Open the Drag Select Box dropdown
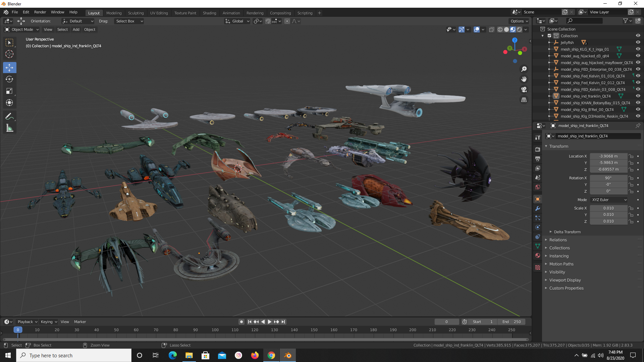This screenshot has height=362, width=644. 129,21
